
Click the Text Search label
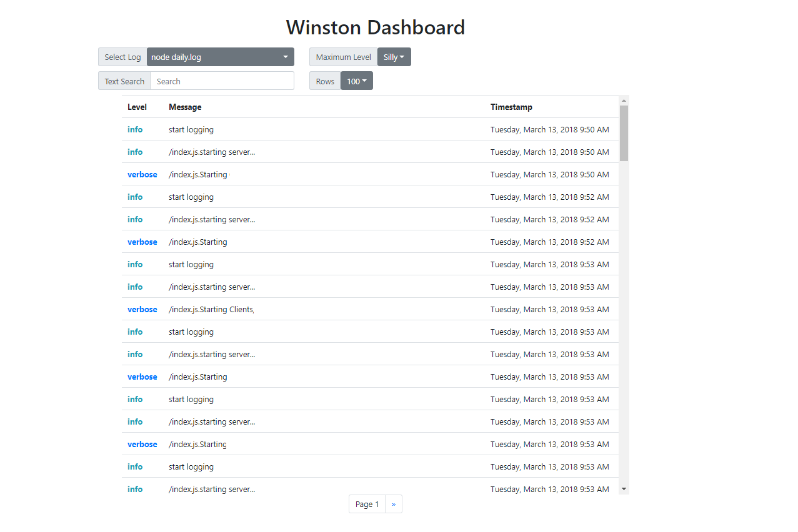tap(124, 81)
